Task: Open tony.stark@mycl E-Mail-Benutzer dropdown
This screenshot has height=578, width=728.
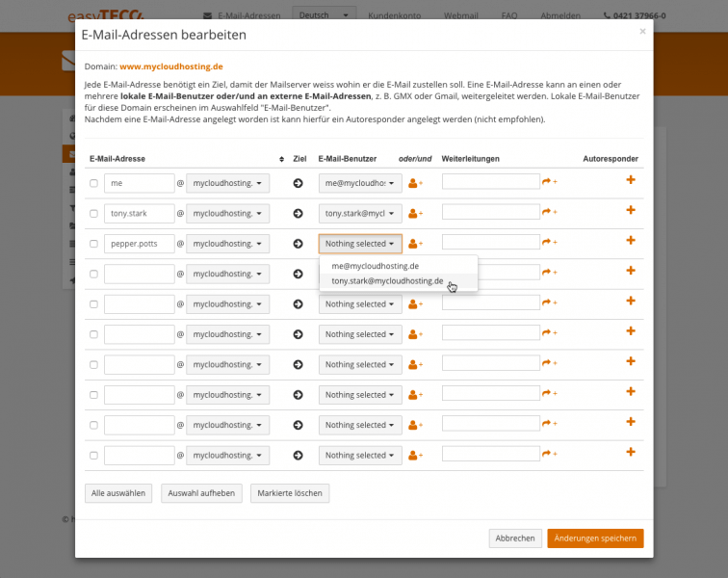Action: pyautogui.click(x=360, y=213)
